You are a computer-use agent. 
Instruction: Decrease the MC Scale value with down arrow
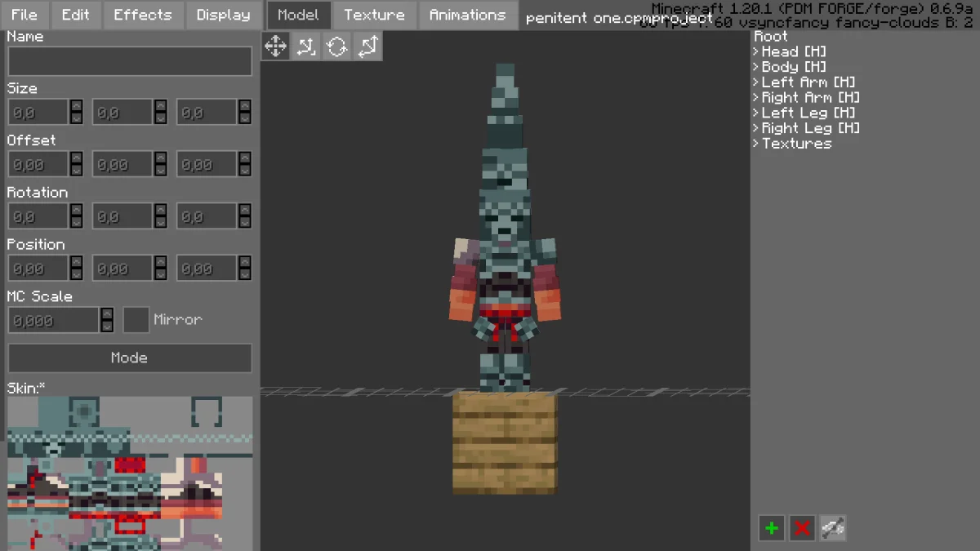[107, 327]
